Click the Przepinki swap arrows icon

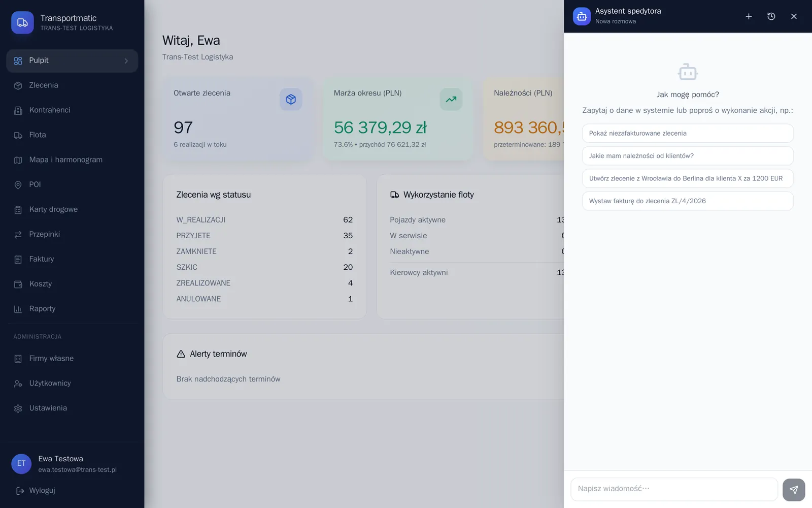click(18, 235)
